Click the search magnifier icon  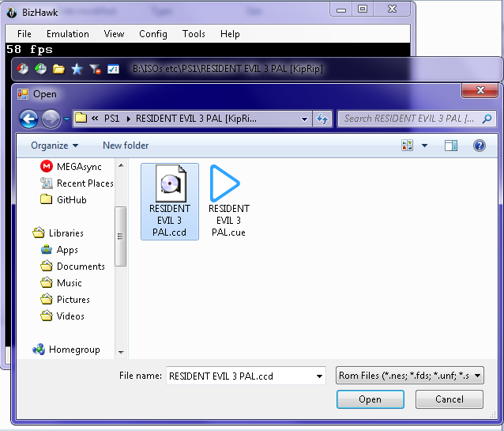pos(487,119)
